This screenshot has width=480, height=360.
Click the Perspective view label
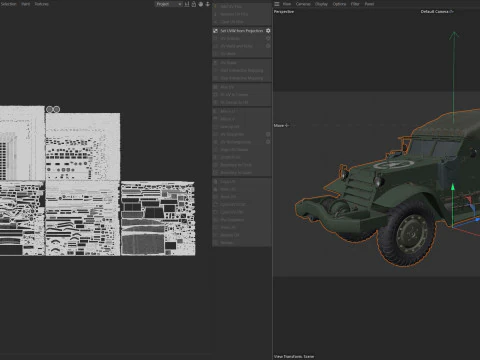click(x=284, y=12)
